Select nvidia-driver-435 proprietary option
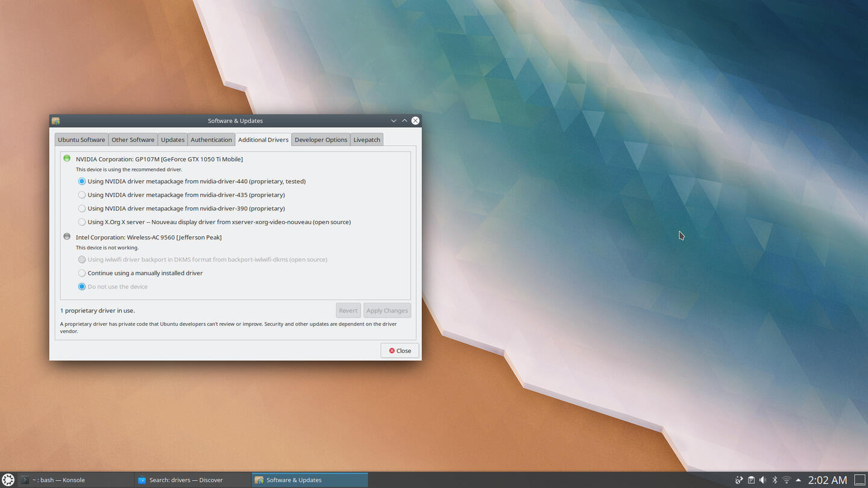Image resolution: width=868 pixels, height=488 pixels. pos(181,195)
